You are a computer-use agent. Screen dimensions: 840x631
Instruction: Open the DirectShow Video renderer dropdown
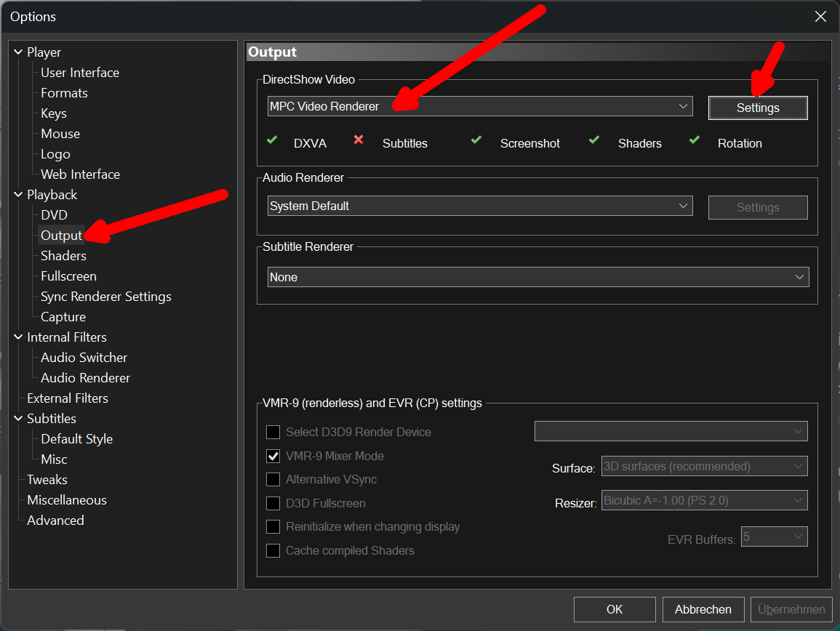click(480, 106)
